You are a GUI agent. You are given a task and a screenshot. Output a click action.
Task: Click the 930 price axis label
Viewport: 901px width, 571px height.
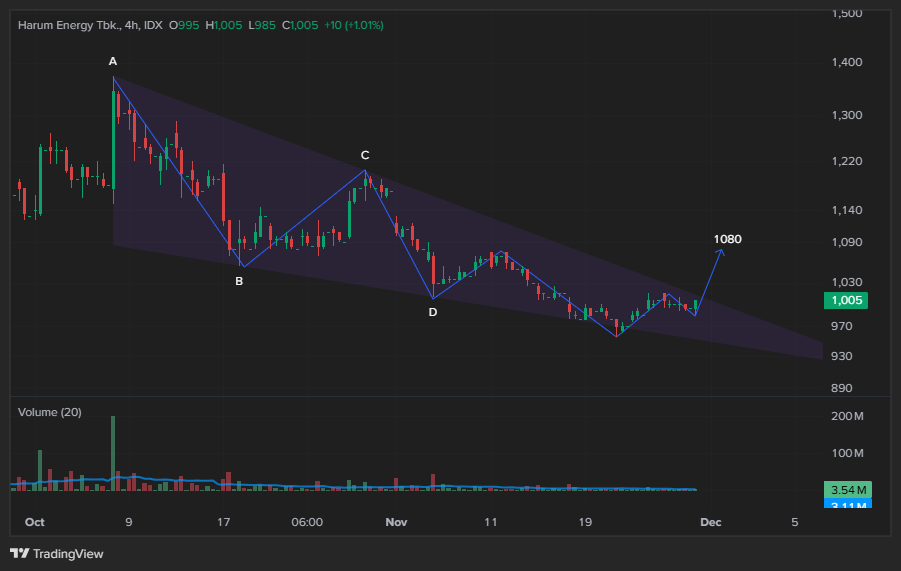click(x=842, y=356)
